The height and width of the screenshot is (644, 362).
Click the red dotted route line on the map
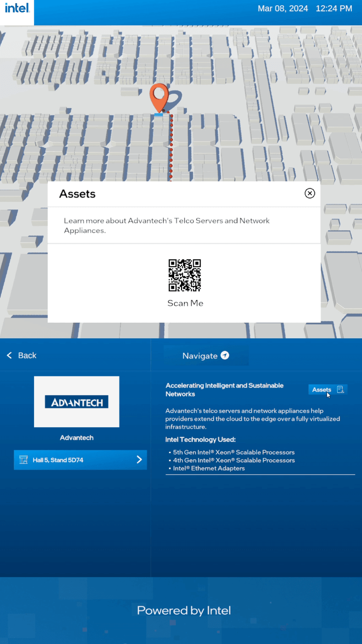(171, 149)
